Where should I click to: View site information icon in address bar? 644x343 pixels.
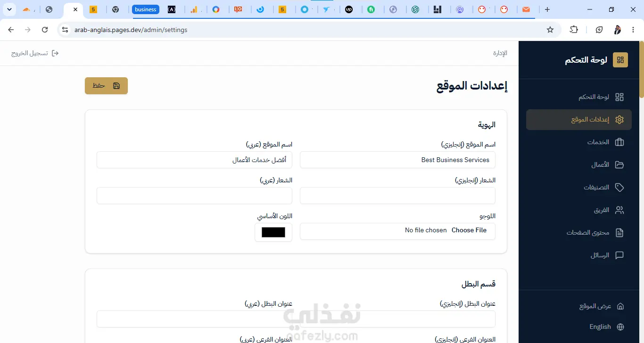65,30
